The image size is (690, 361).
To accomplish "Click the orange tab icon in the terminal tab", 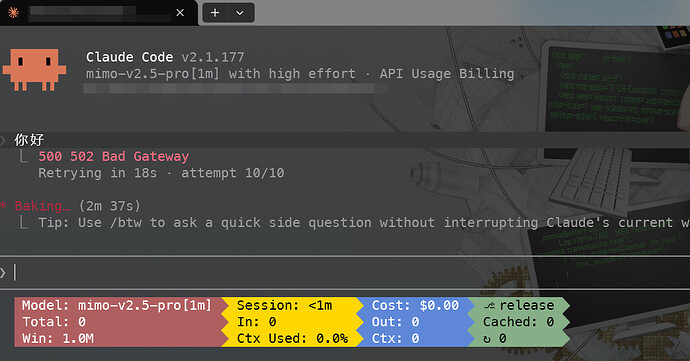I will (14, 13).
